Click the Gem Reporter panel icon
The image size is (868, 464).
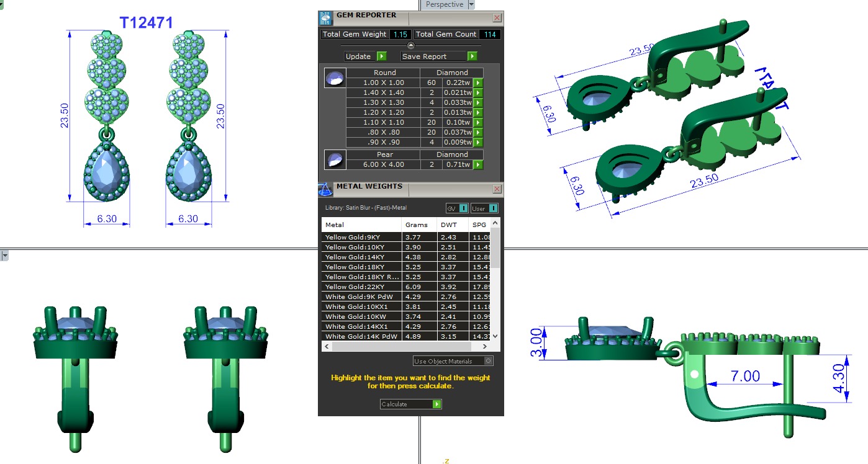(x=325, y=18)
